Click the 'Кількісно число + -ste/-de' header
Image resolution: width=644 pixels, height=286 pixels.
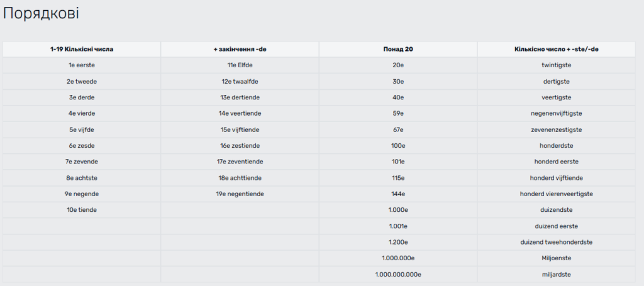click(x=556, y=48)
